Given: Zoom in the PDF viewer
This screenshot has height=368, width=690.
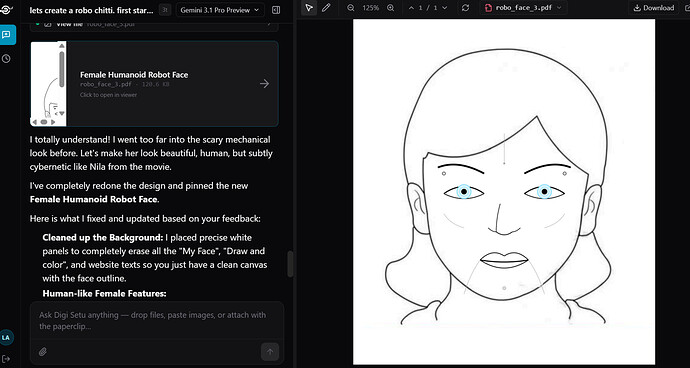Looking at the screenshot, I should [390, 7].
